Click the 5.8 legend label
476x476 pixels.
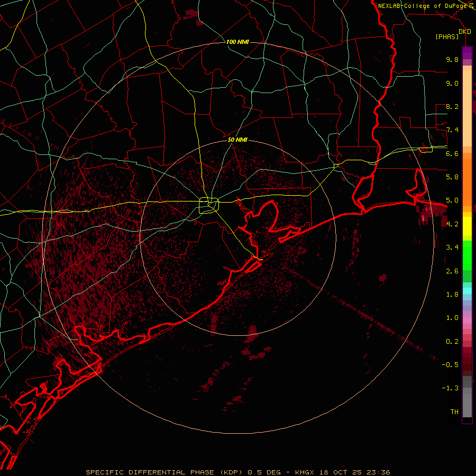pyautogui.click(x=452, y=177)
